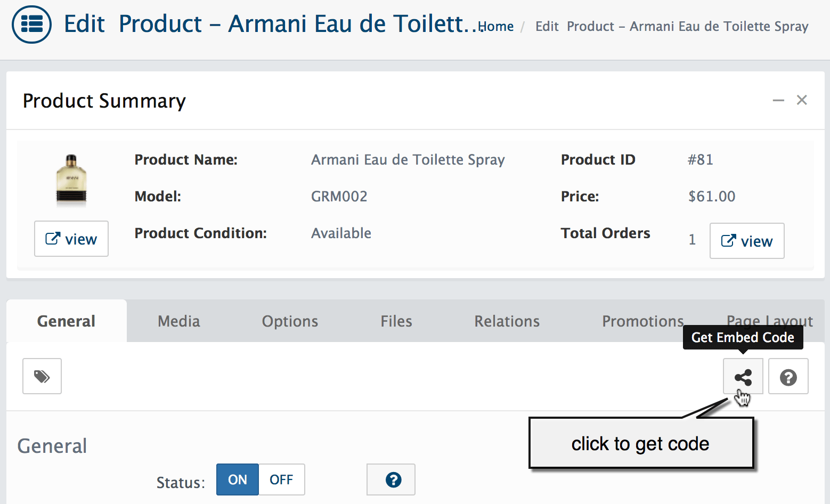Open the help icon beside Status

[391, 479]
